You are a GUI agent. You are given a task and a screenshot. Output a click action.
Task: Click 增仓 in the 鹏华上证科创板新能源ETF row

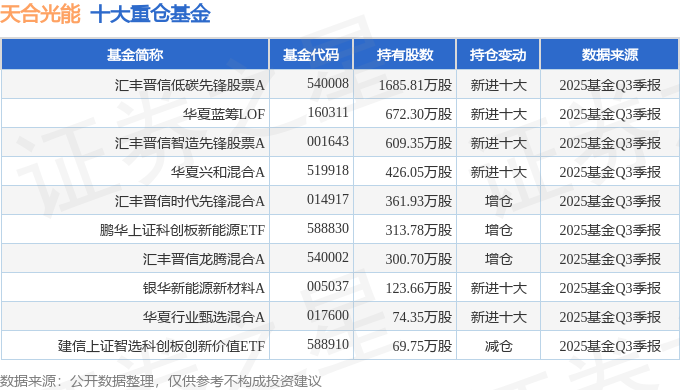pyautogui.click(x=498, y=230)
